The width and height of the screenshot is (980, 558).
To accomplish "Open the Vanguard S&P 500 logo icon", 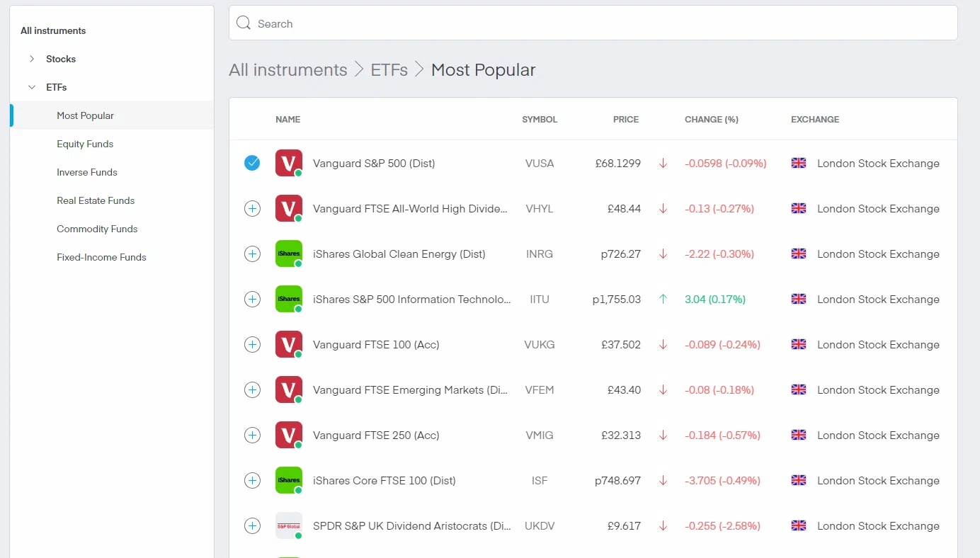I will tap(289, 163).
